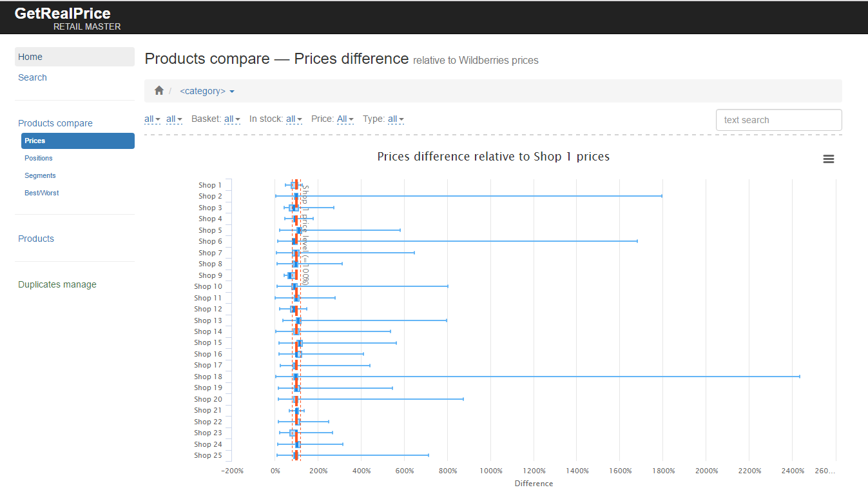Click the 'relative to Wildberries prices' subtitle

476,61
